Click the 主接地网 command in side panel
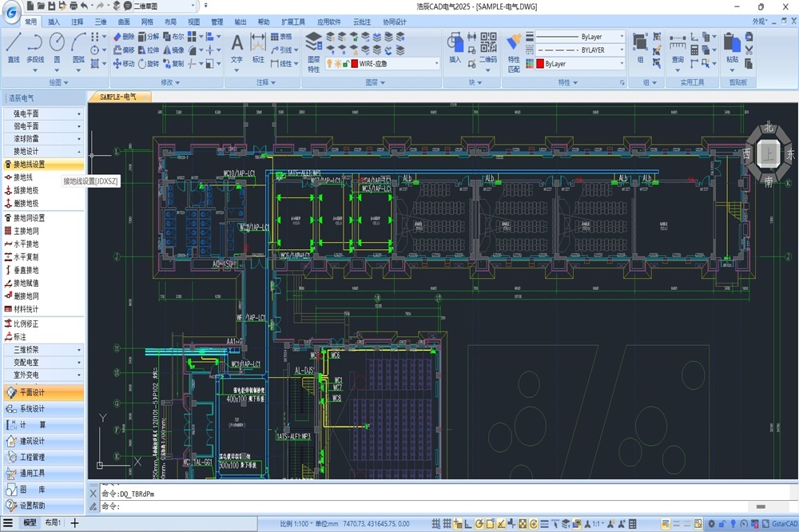Viewport: 799px width, 532px height. 26,231
